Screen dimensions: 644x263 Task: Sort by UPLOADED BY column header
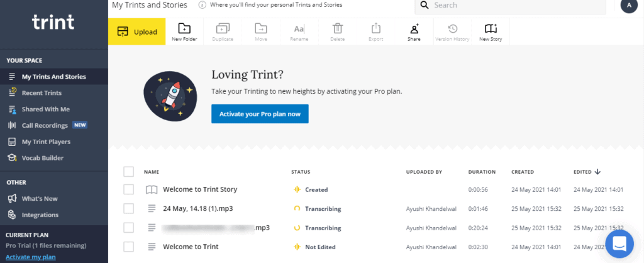[x=424, y=172]
